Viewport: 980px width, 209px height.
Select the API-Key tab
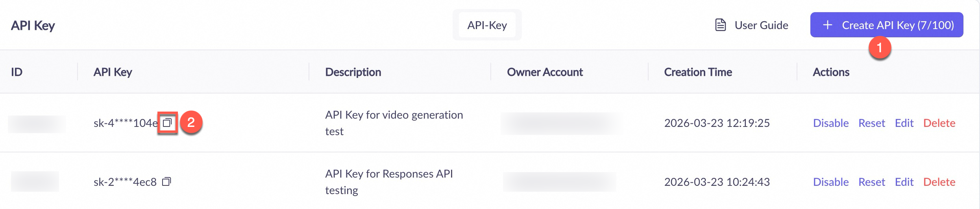pos(487,25)
